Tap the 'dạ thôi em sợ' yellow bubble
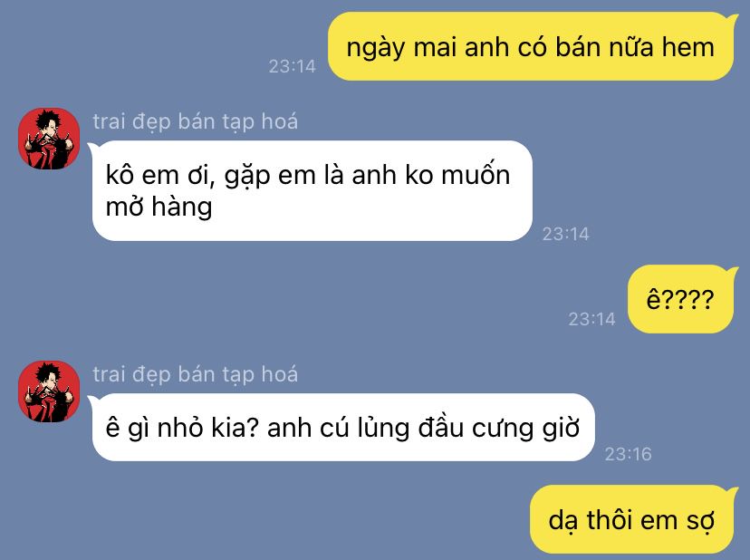Screen dimensions: 750x560 [x=632, y=519]
